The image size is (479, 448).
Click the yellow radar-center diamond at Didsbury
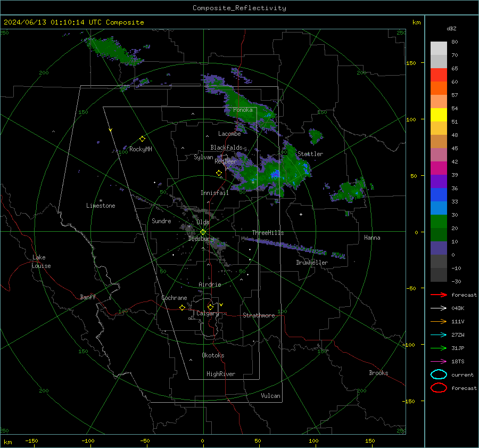pyautogui.click(x=203, y=232)
